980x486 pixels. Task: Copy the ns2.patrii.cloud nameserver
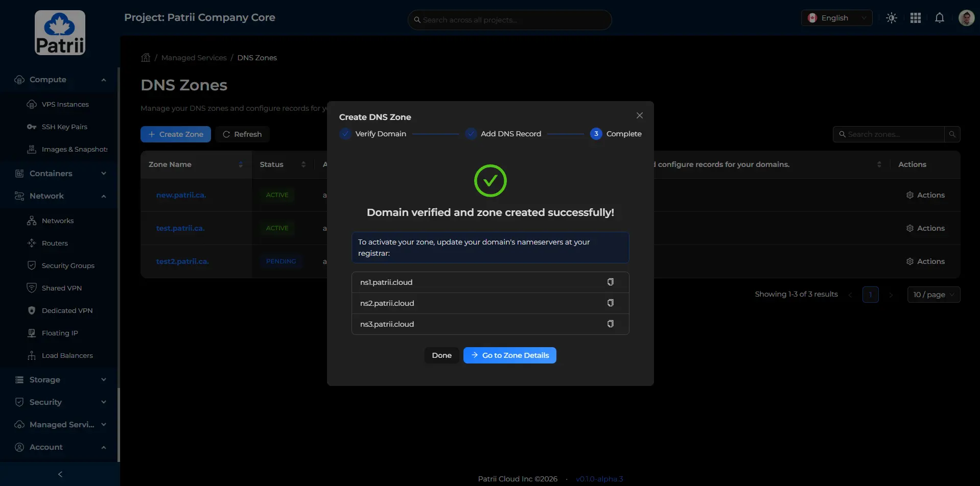point(610,303)
